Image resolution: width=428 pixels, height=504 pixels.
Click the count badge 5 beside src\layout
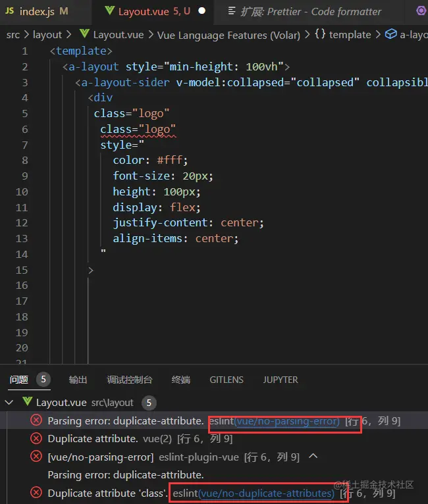[x=149, y=403]
